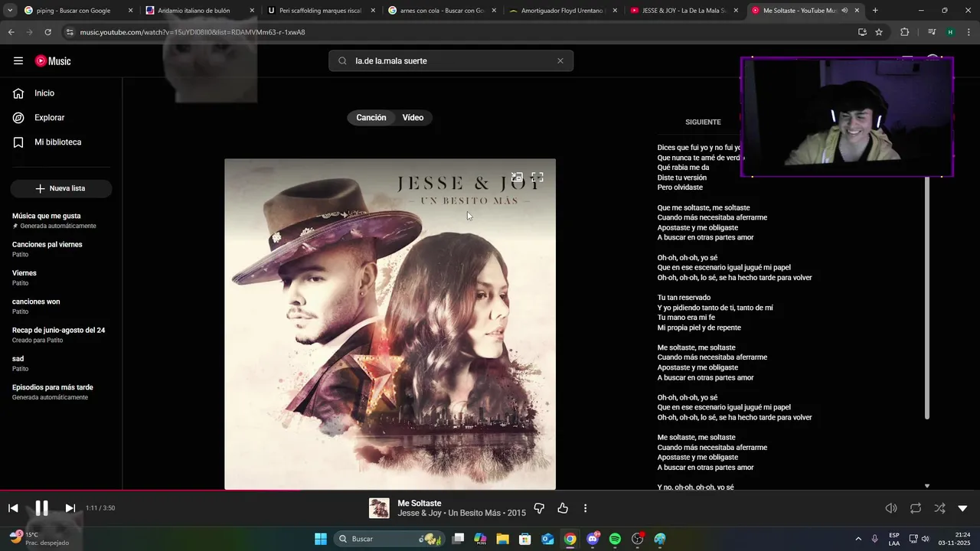Open artist link Jesse & Joy in player bar

click(x=420, y=514)
